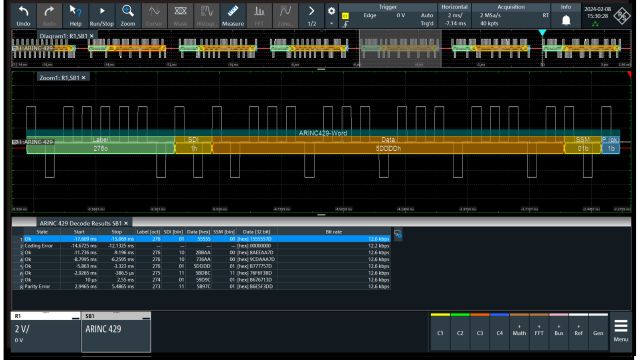
Task: Click the decoded Label 276o field
Action: [x=100, y=149]
